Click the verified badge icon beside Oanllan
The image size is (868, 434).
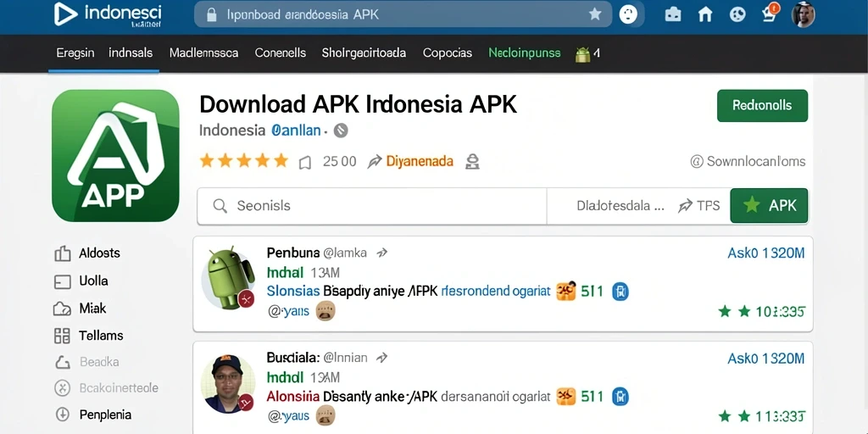(x=341, y=131)
